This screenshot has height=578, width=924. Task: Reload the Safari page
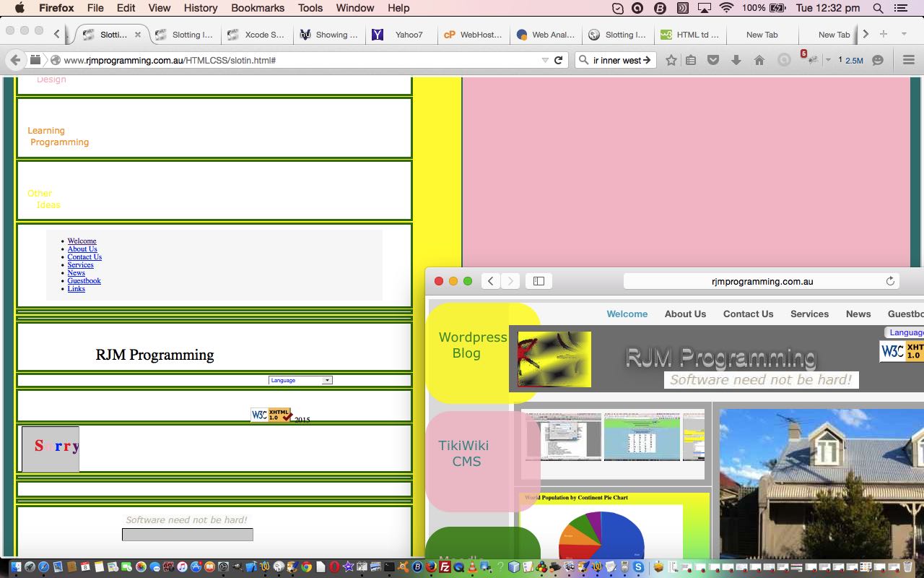[890, 281]
